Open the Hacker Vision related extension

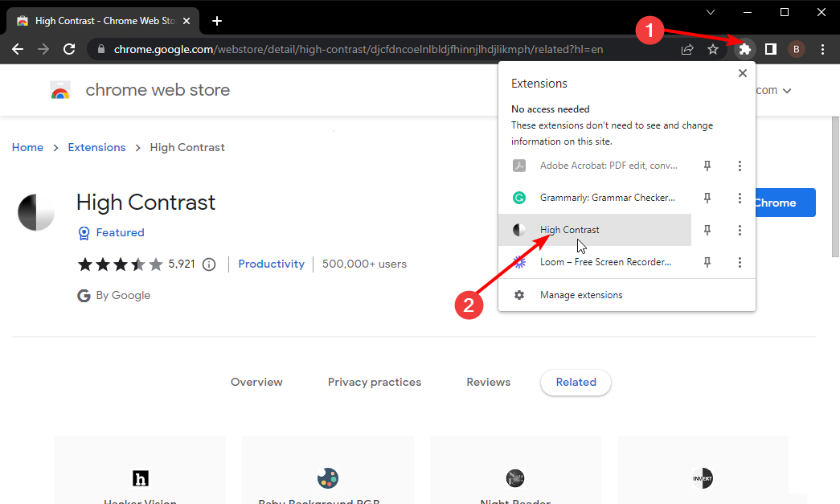(x=141, y=470)
